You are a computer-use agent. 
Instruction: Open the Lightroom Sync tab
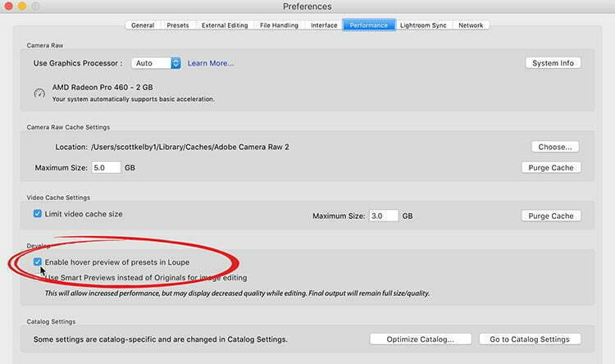click(422, 25)
